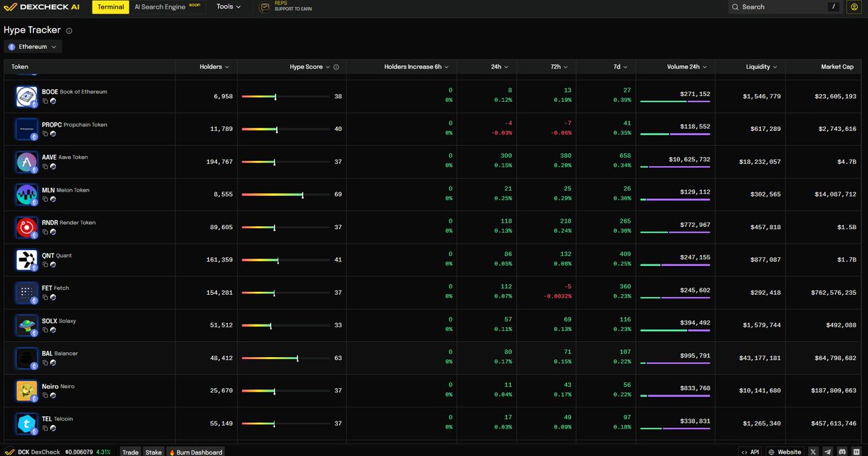Viewport: 868px width, 456px height.
Task: Click the Token column header
Action: (x=20, y=66)
